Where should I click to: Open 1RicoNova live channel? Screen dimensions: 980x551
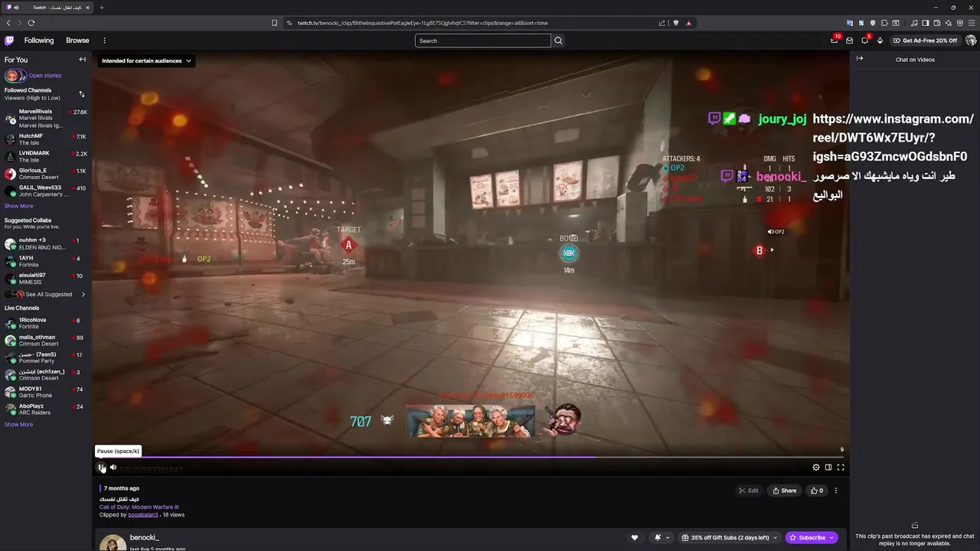46,323
